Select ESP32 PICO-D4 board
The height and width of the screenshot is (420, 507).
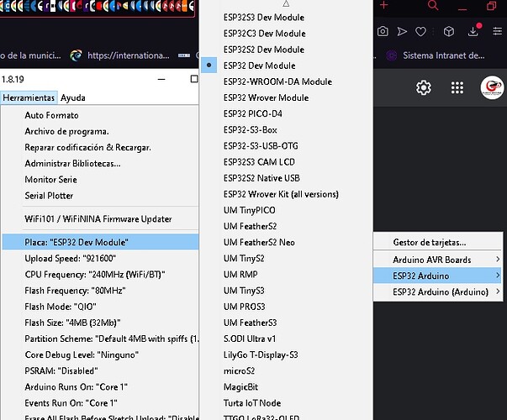[x=287, y=113]
